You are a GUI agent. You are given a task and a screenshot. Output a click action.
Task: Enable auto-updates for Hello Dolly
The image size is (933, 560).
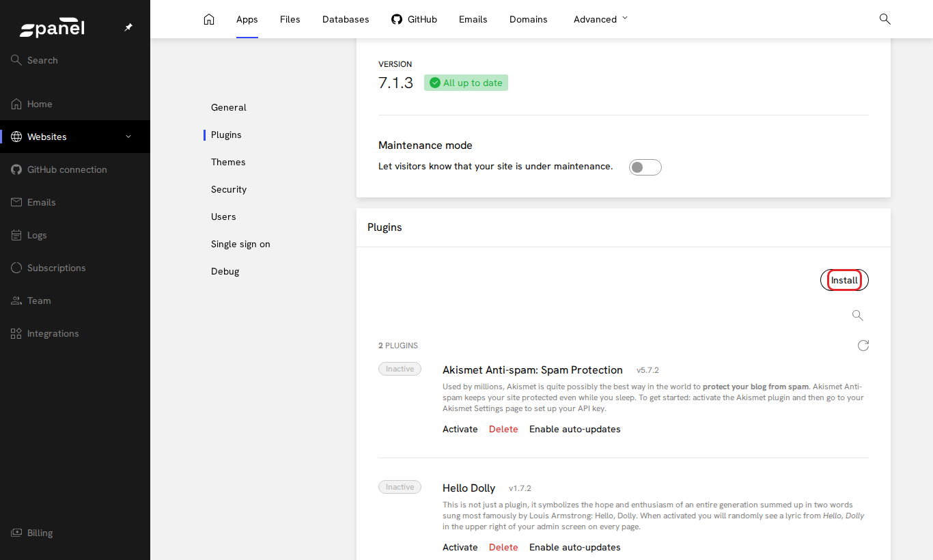575,547
